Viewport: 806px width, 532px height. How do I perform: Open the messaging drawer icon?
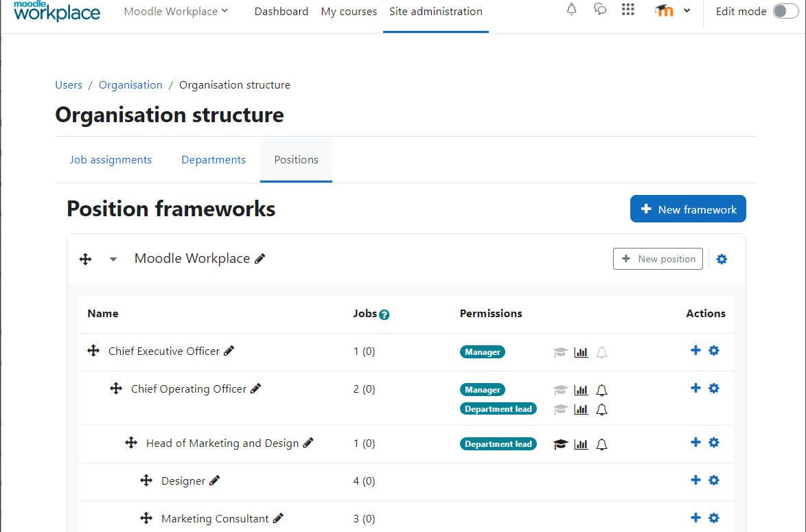(x=600, y=9)
